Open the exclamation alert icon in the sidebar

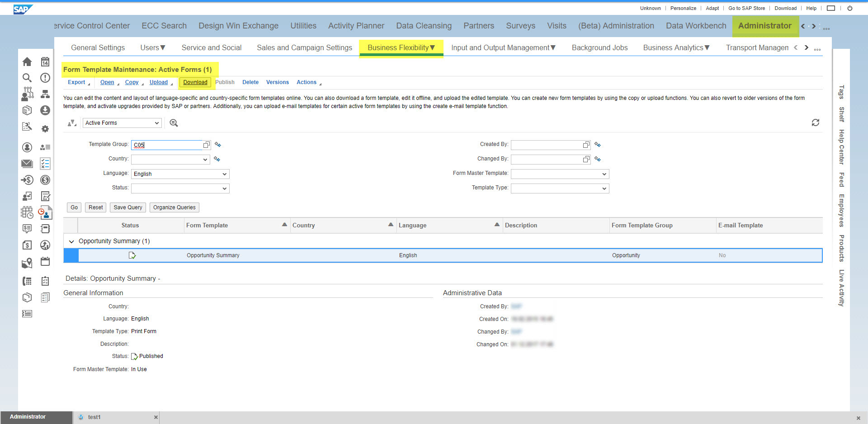pos(45,78)
